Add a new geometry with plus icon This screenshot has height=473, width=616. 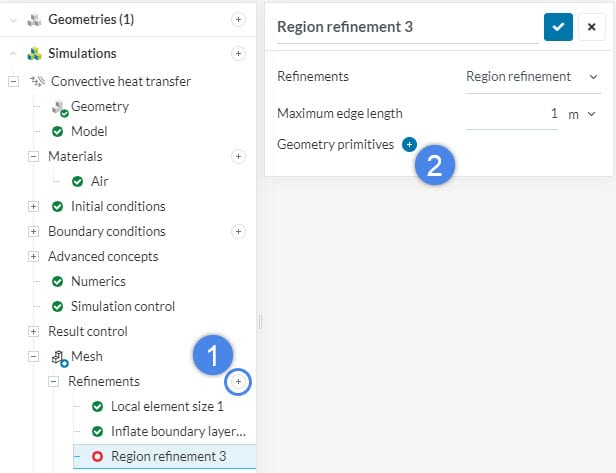(x=238, y=19)
